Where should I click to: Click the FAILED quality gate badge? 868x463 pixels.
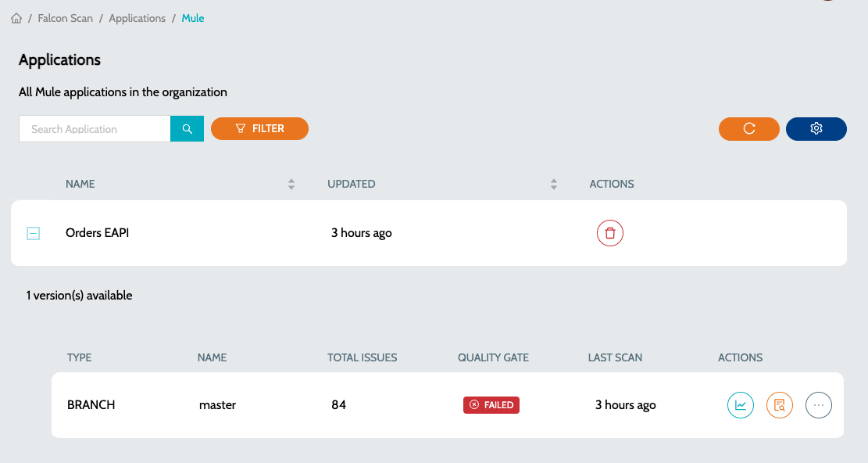[x=491, y=405]
